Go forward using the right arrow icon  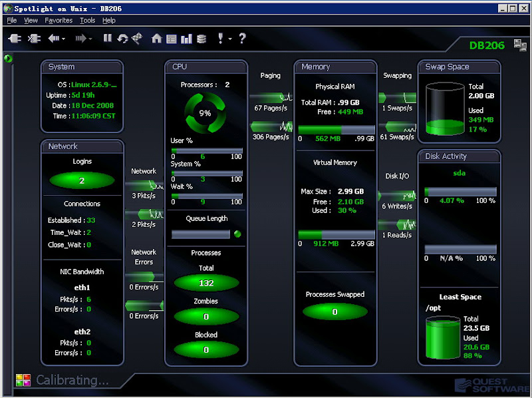click(80, 39)
